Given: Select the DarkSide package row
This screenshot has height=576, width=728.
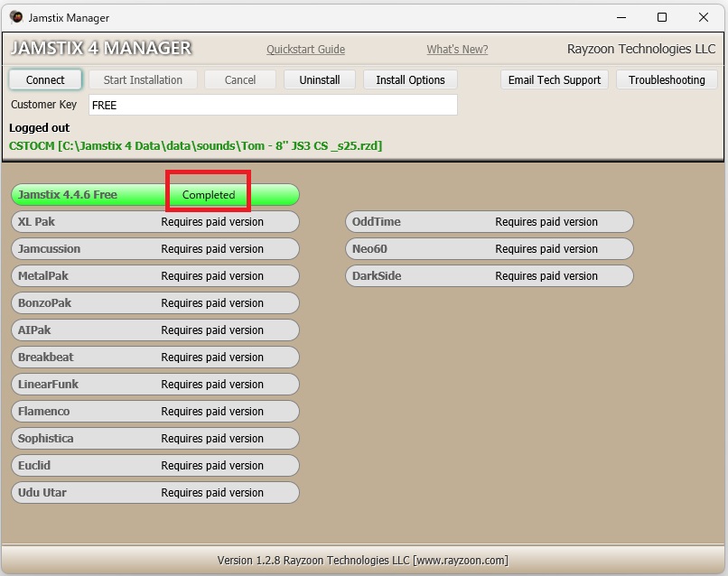Looking at the screenshot, I should click(x=489, y=276).
